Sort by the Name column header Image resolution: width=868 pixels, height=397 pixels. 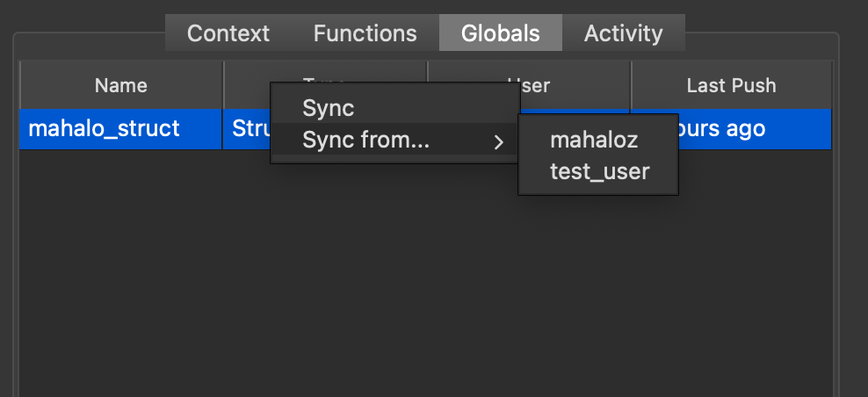[121, 85]
